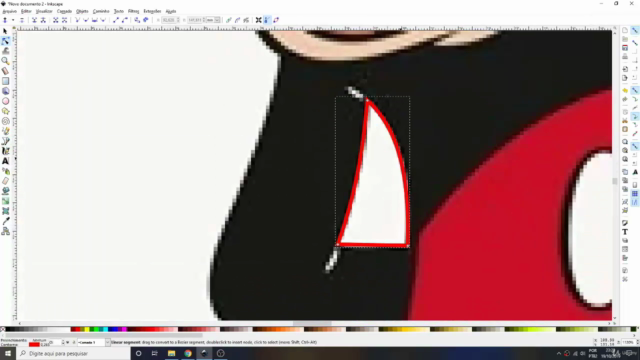Click Insert new nodes icon

(5, 20)
